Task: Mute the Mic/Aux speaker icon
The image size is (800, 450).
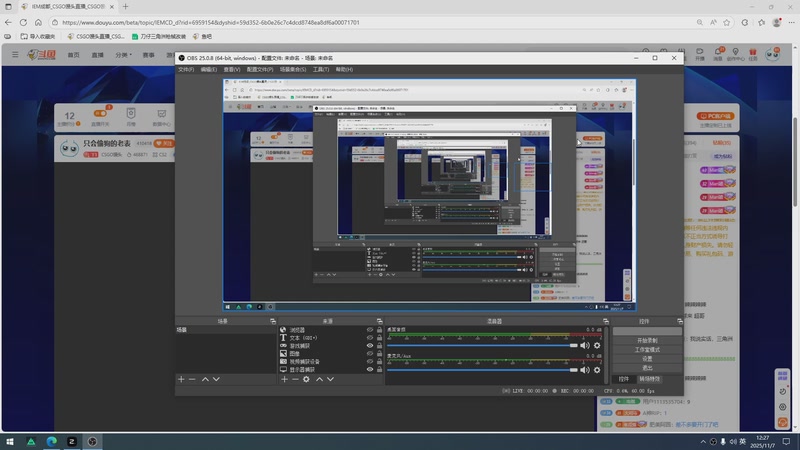Action: (x=586, y=370)
